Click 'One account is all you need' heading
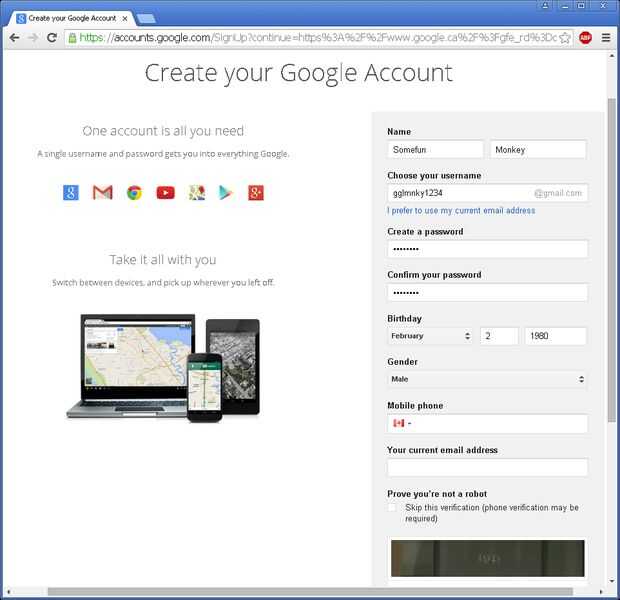620x600 pixels. (x=163, y=131)
